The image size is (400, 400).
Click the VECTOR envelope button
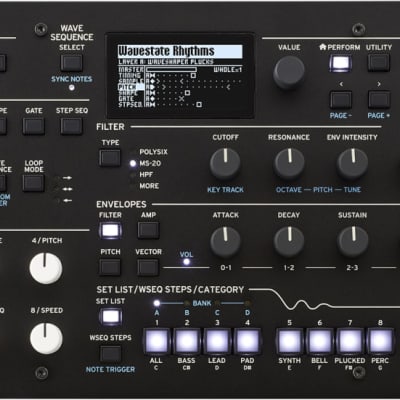pos(148,267)
